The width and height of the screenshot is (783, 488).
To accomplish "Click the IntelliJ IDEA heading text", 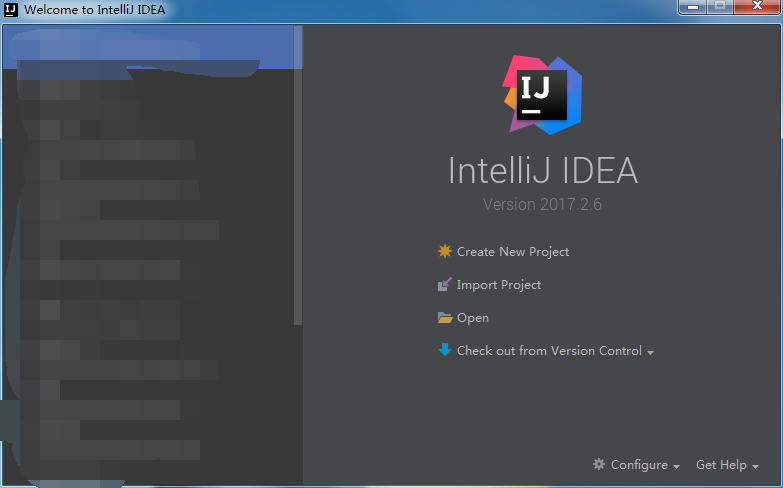I will coord(543,170).
